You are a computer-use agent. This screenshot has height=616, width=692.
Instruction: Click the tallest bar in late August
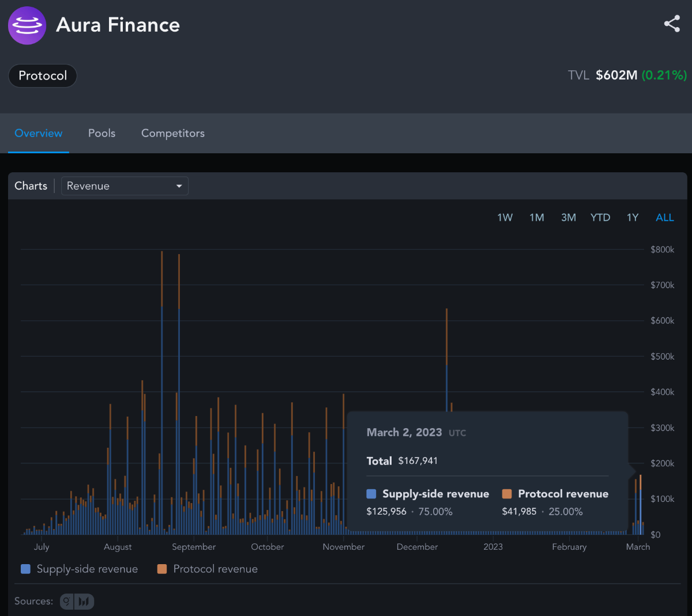(x=162, y=393)
